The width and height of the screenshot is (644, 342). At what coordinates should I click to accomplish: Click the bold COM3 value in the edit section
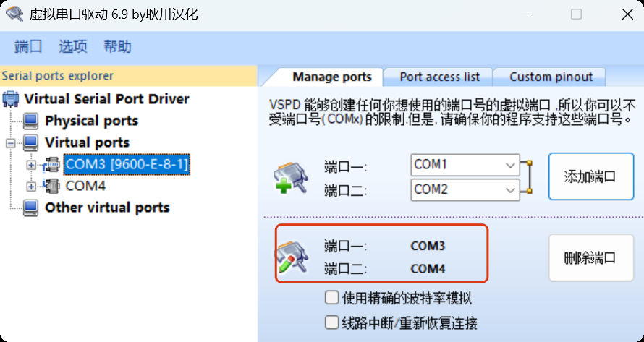coord(428,246)
